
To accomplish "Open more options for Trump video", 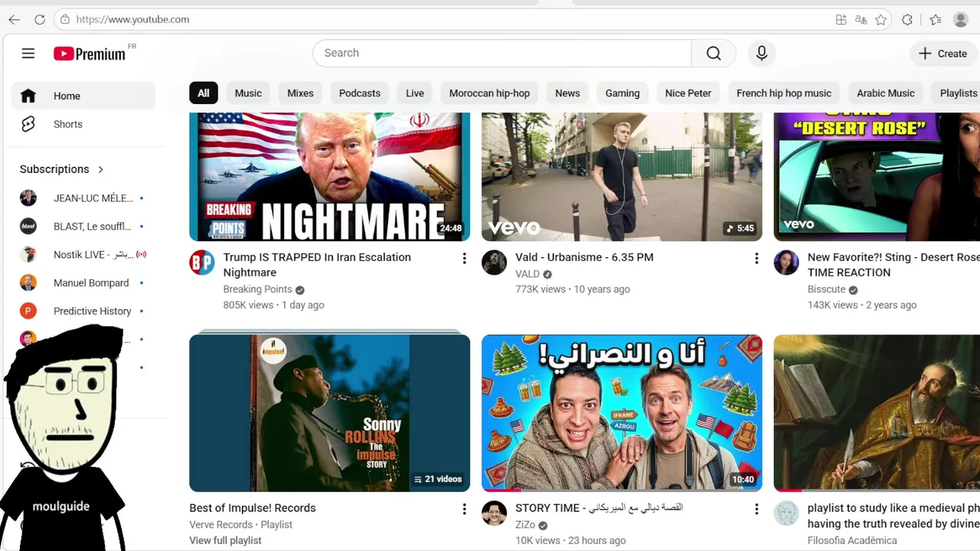I will click(x=464, y=259).
